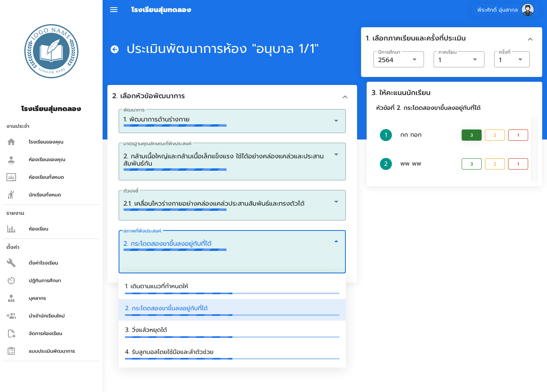The width and height of the screenshot is (547, 392).
Task: Click the chart icon for ห้องเรียน report
Action: pyautogui.click(x=11, y=229)
